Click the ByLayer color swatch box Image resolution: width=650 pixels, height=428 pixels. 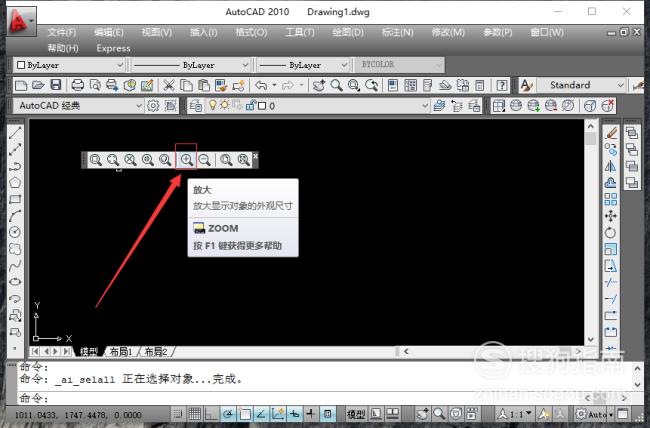point(21,65)
